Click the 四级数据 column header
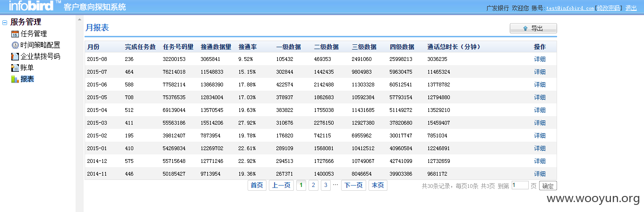This screenshot has width=644, height=212. point(402,47)
